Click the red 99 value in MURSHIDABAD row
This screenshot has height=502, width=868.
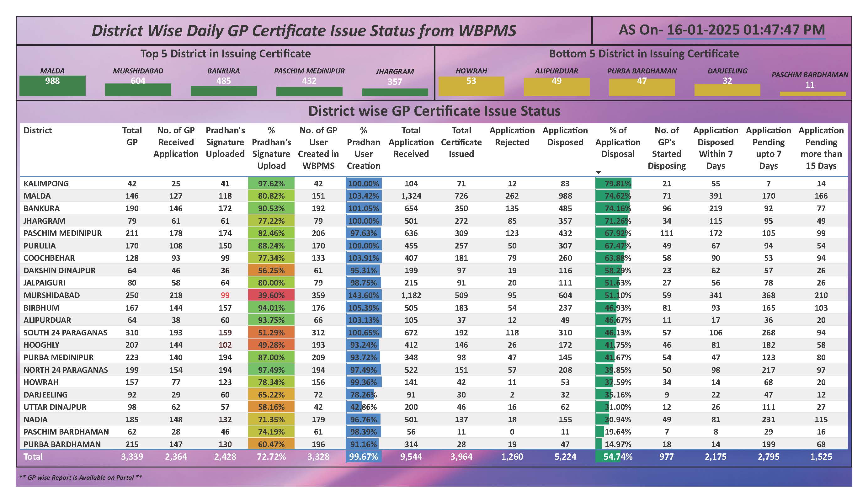point(225,295)
